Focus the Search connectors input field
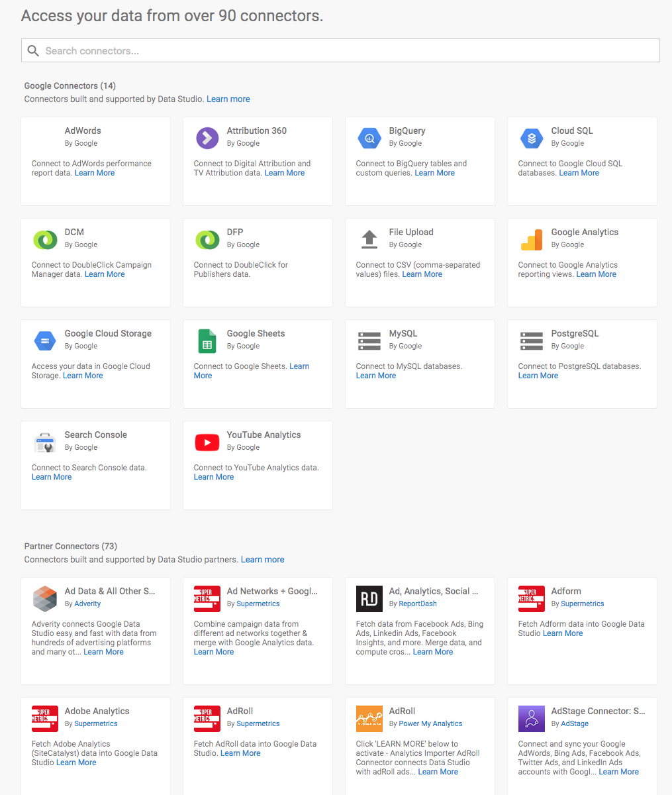672x795 pixels. pos(340,51)
